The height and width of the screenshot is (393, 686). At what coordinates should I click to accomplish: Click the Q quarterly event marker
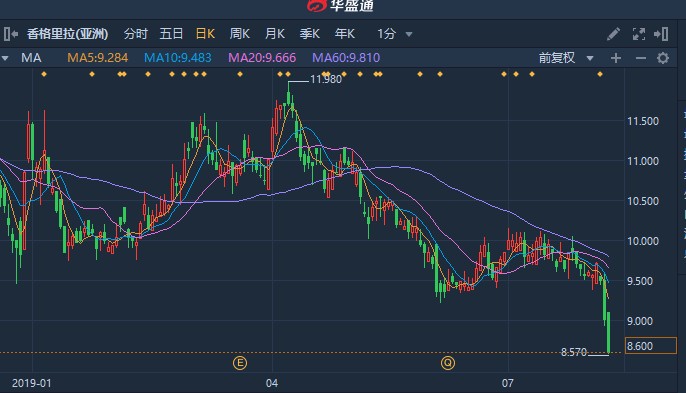[448, 363]
